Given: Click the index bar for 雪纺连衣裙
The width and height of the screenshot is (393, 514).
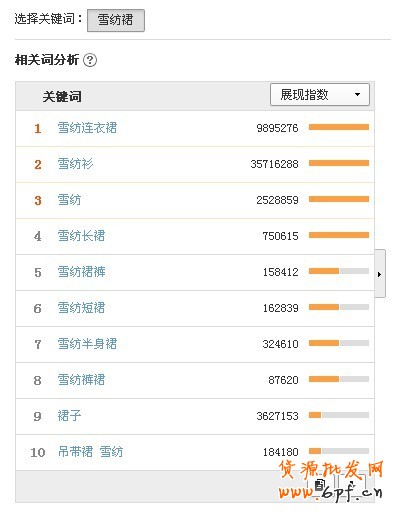Looking at the screenshot, I should (339, 127).
